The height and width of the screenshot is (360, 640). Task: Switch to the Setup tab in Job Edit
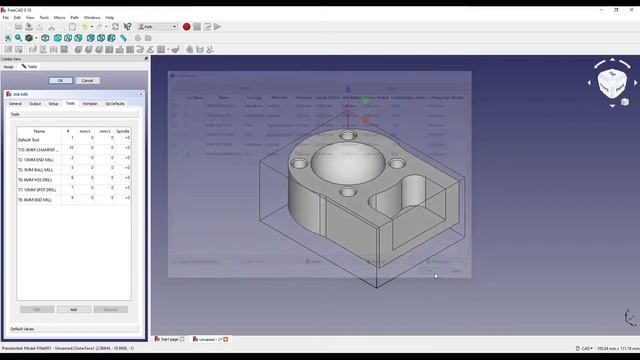(x=53, y=104)
